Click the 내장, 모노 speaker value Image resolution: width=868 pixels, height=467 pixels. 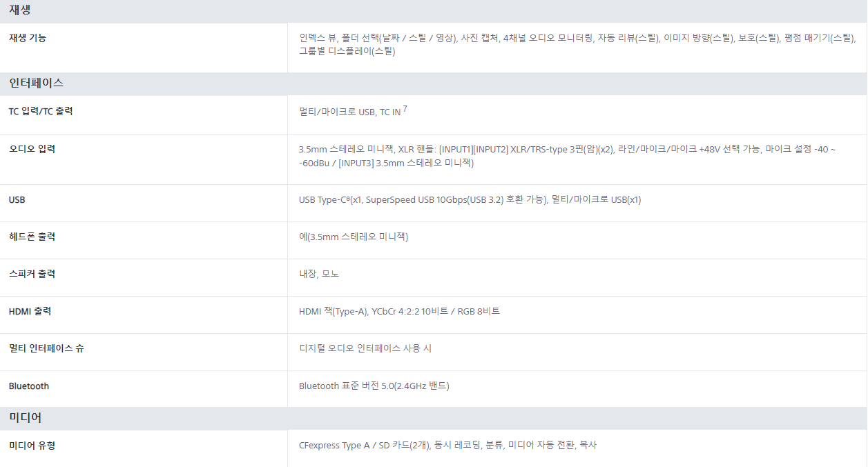pos(319,274)
